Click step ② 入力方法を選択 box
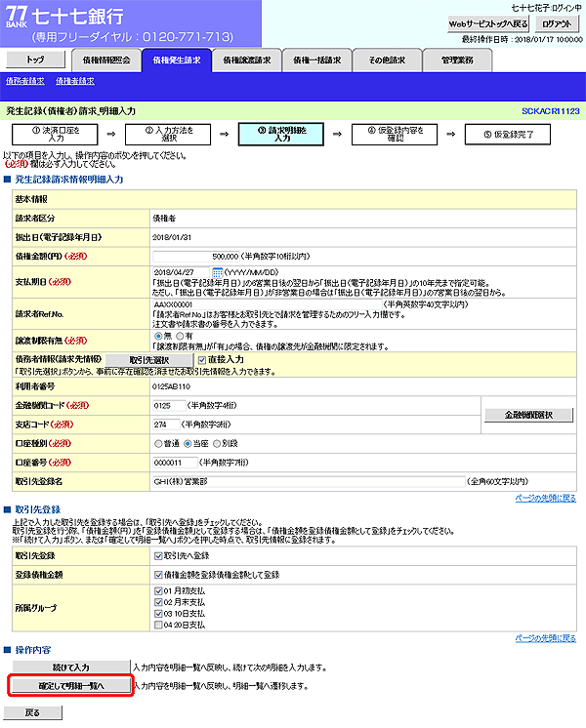The image size is (586, 728). (x=168, y=134)
